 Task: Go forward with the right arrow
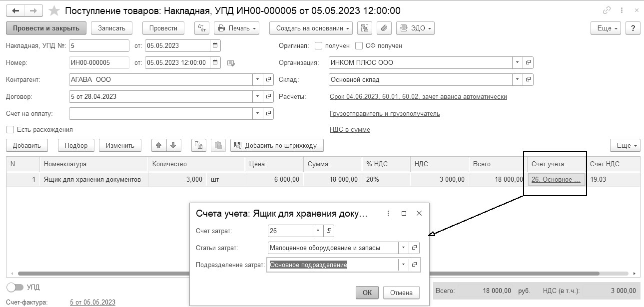pos(33,10)
